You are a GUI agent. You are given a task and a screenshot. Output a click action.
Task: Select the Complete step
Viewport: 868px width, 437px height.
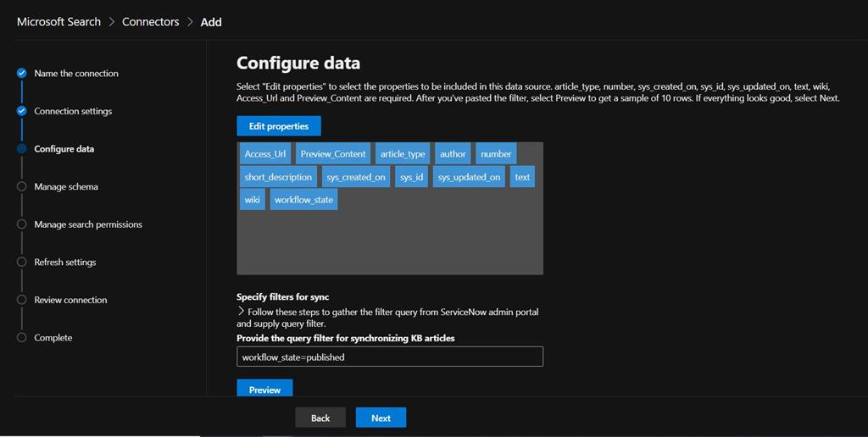[53, 337]
